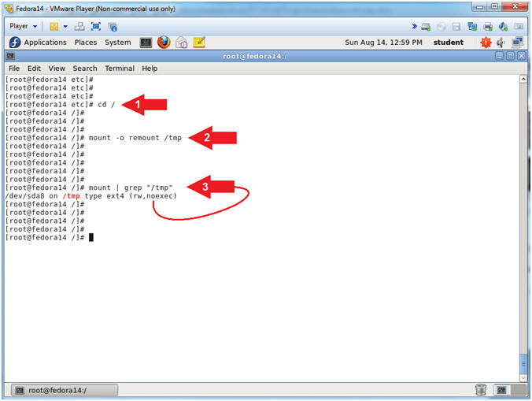The width and height of the screenshot is (532, 401).
Task: Minimize the terminal window
Action: click(500, 56)
